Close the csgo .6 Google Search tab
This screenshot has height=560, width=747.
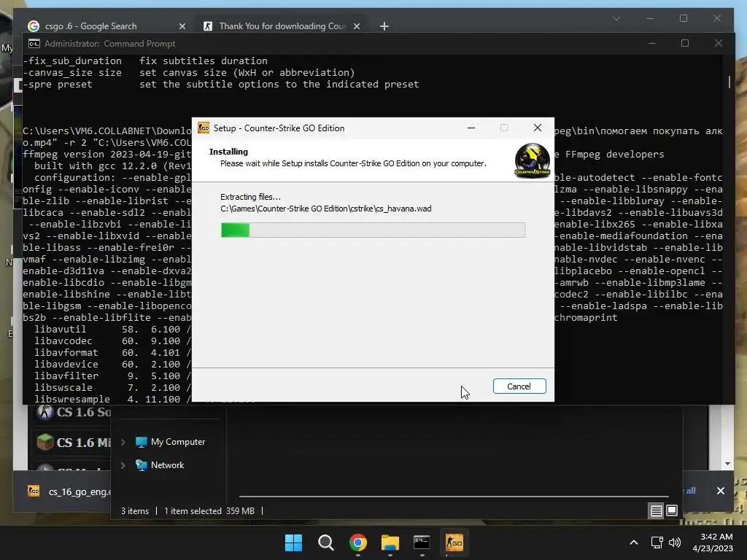[182, 26]
